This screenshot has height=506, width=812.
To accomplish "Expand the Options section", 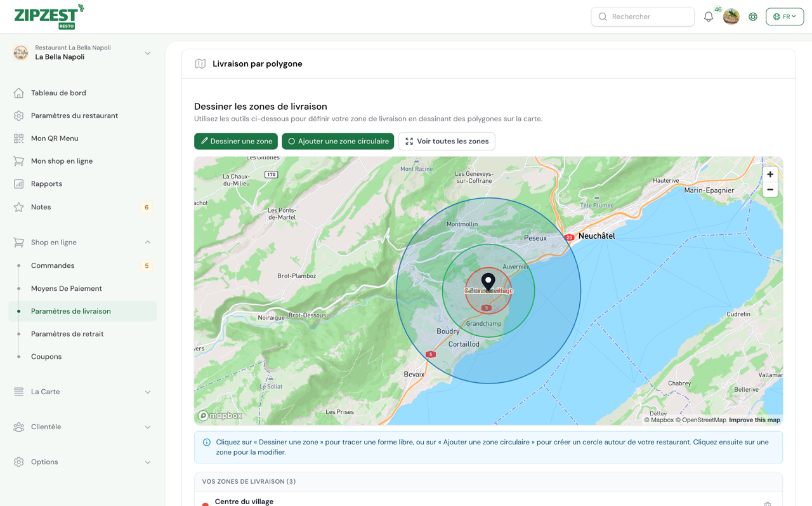I will coord(148,462).
